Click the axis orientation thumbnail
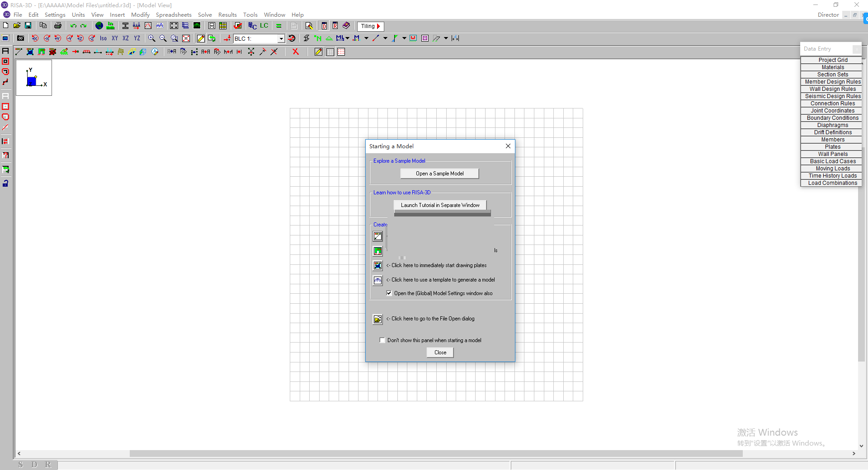Screen dimensions: 868x470 34,78
